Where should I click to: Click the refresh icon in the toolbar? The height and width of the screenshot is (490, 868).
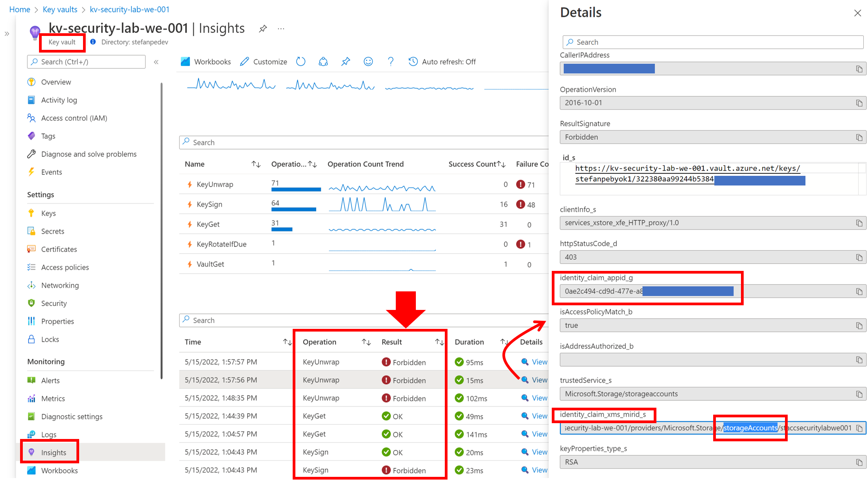tap(301, 61)
